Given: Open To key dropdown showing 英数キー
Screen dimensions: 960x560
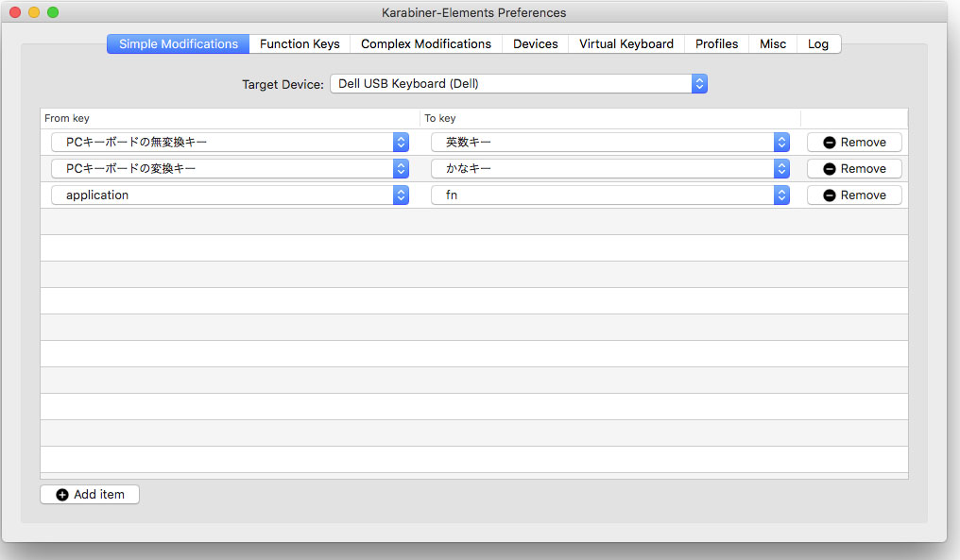Looking at the screenshot, I should pyautogui.click(x=610, y=142).
